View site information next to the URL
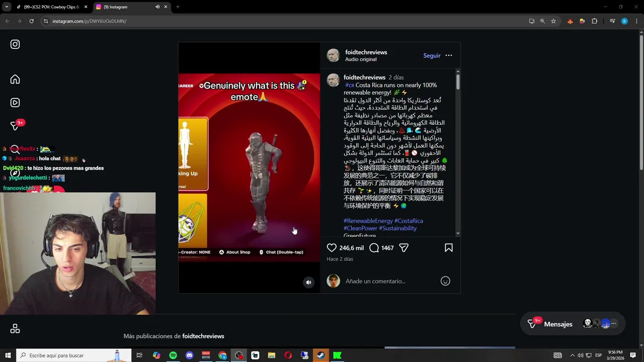The image size is (644, 362). (45, 21)
